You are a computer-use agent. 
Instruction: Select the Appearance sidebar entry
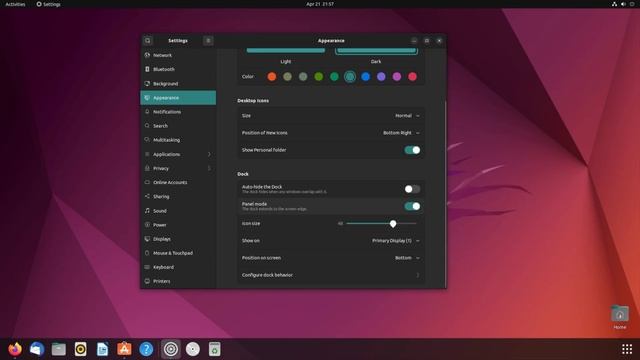178,98
